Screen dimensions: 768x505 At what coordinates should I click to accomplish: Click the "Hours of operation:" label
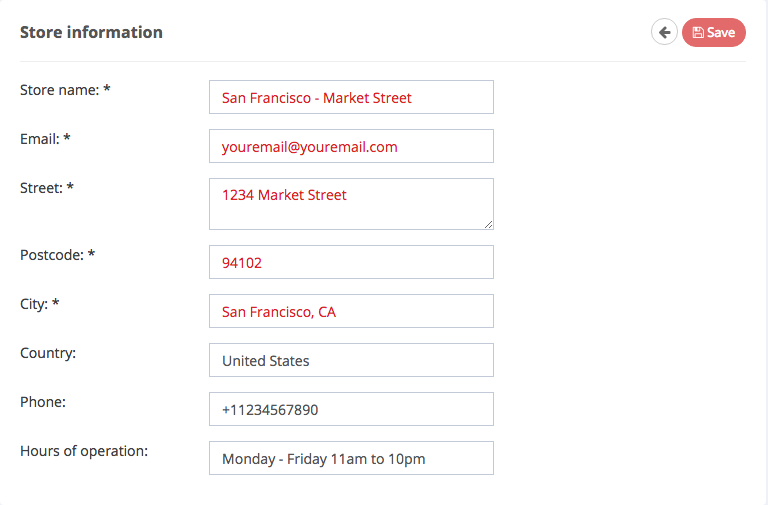tap(84, 451)
